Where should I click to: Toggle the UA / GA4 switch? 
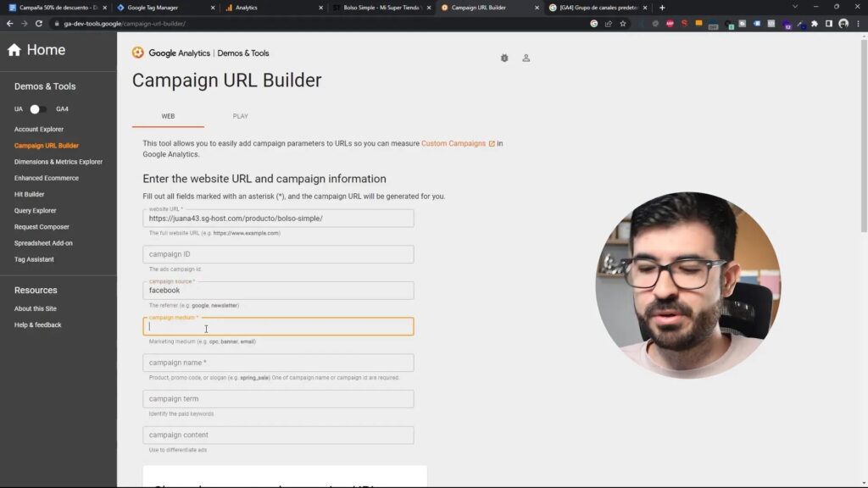[37, 109]
